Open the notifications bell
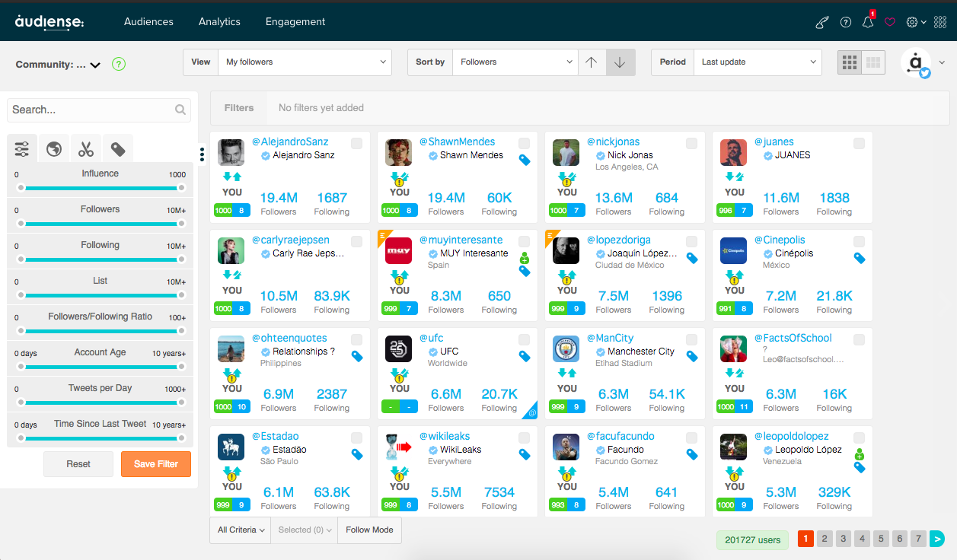The image size is (957, 560). click(868, 22)
